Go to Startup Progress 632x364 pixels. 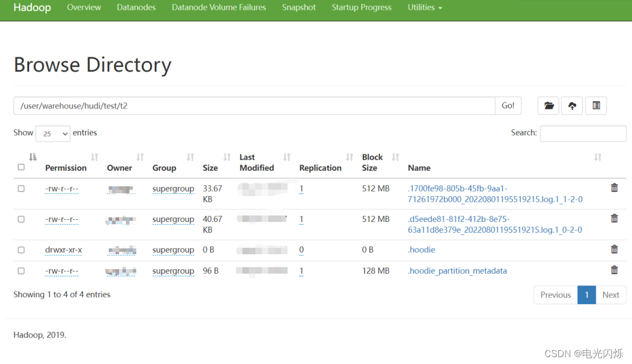(361, 7)
